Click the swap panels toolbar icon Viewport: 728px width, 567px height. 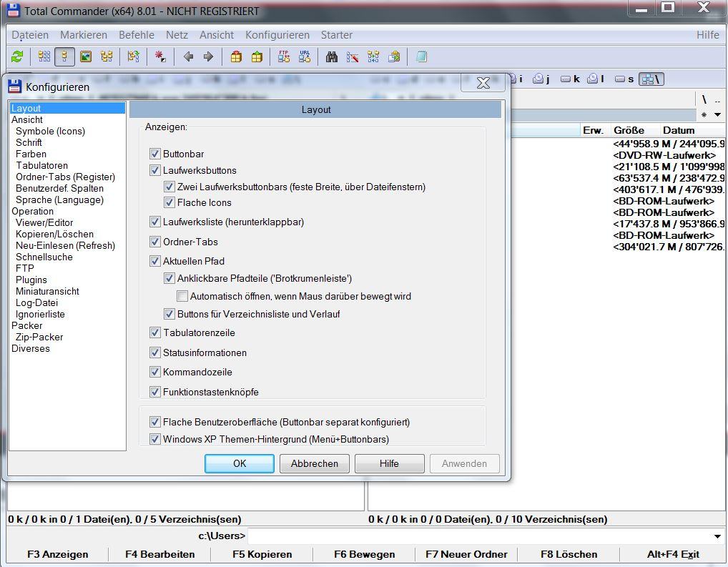(134, 56)
